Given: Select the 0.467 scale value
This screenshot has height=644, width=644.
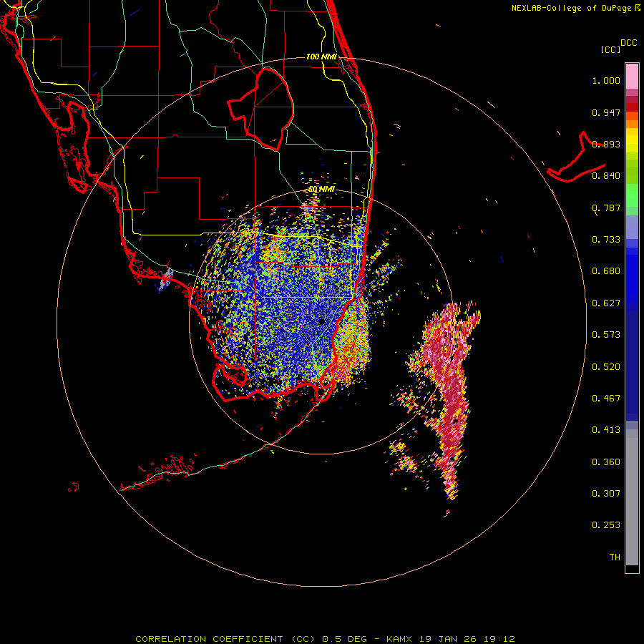Looking at the screenshot, I should [x=606, y=399].
